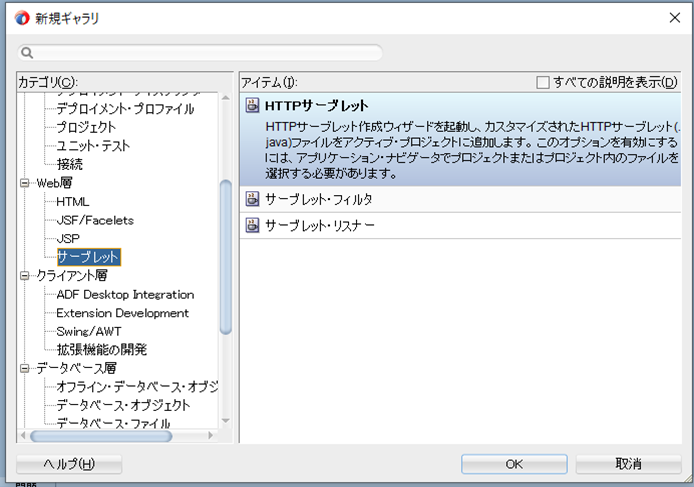Image resolution: width=694 pixels, height=487 pixels.
Task: Click the サーブレット・フィルタ item icon
Action: (x=252, y=199)
